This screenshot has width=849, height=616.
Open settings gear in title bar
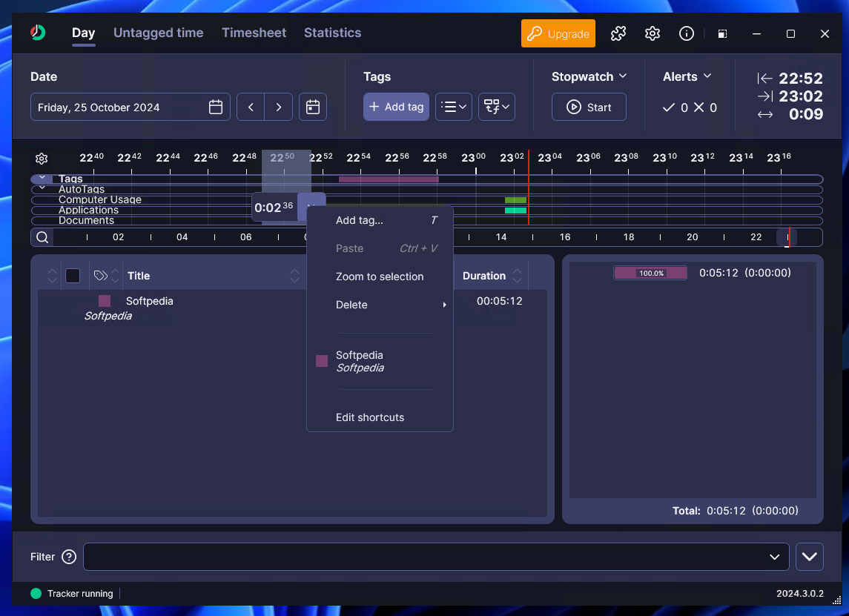653,33
